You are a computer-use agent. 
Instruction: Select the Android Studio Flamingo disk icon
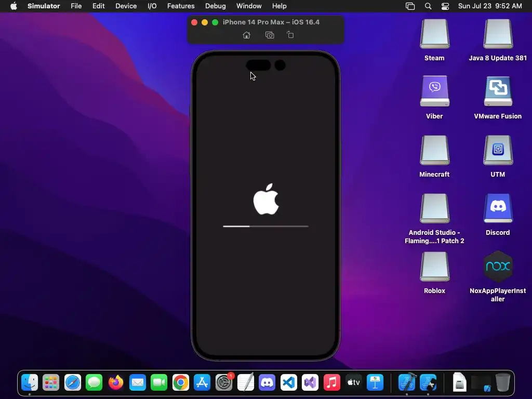point(434,208)
